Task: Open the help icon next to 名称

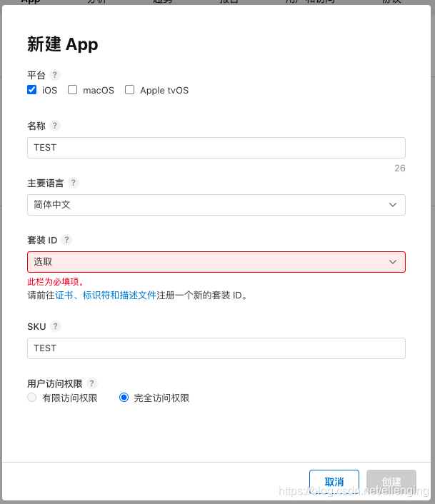Action: point(55,126)
